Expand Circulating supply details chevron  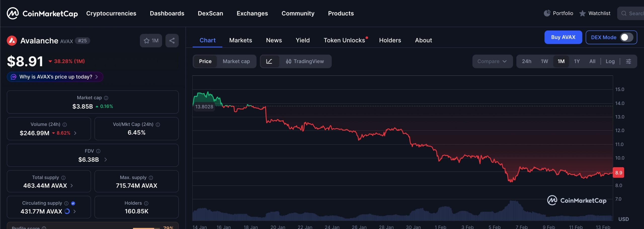74,211
